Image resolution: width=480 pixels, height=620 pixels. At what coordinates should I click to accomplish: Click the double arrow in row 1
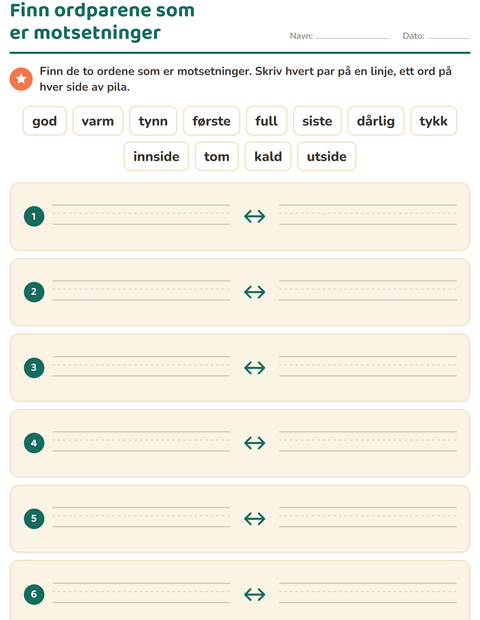[255, 216]
